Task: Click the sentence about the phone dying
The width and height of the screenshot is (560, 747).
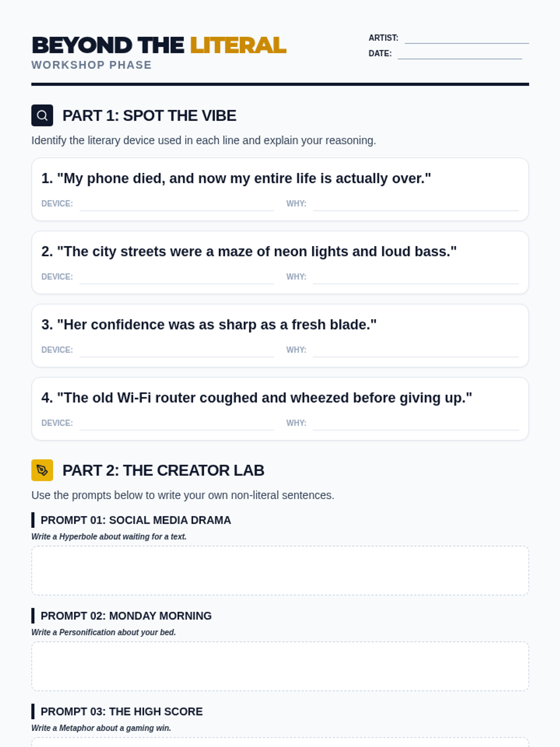Action: click(236, 178)
